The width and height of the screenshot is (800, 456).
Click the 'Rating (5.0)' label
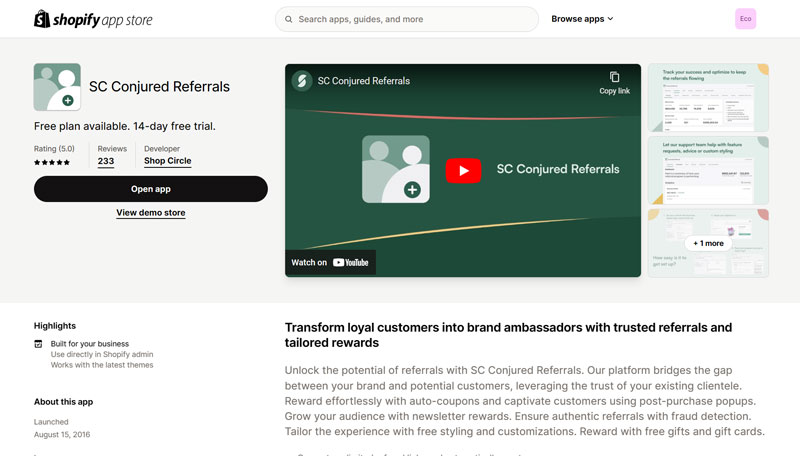click(x=54, y=148)
